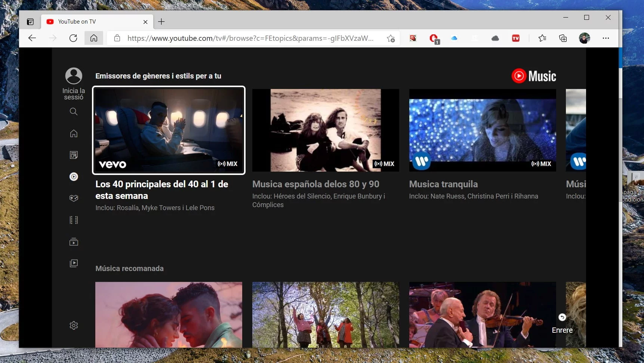Open the browser Settings and more menu
644x363 pixels.
[x=606, y=38]
